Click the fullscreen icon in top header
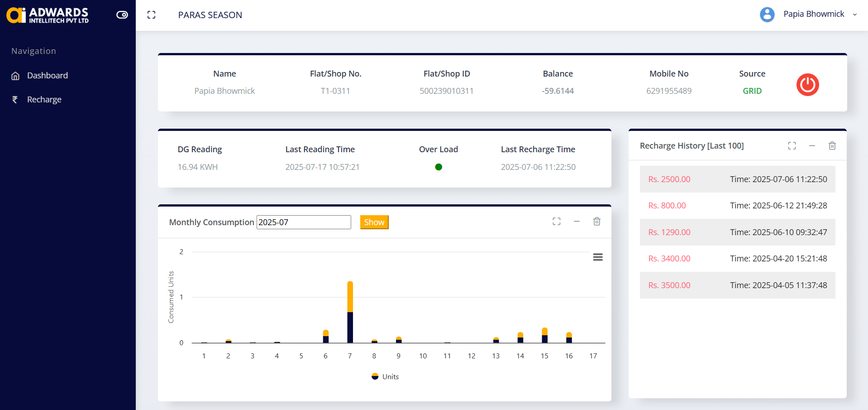Image resolution: width=868 pixels, height=410 pixels. point(152,15)
